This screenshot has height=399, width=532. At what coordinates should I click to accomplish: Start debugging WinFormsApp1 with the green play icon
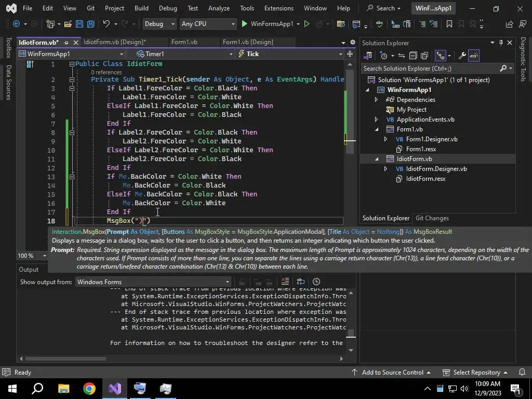(244, 24)
